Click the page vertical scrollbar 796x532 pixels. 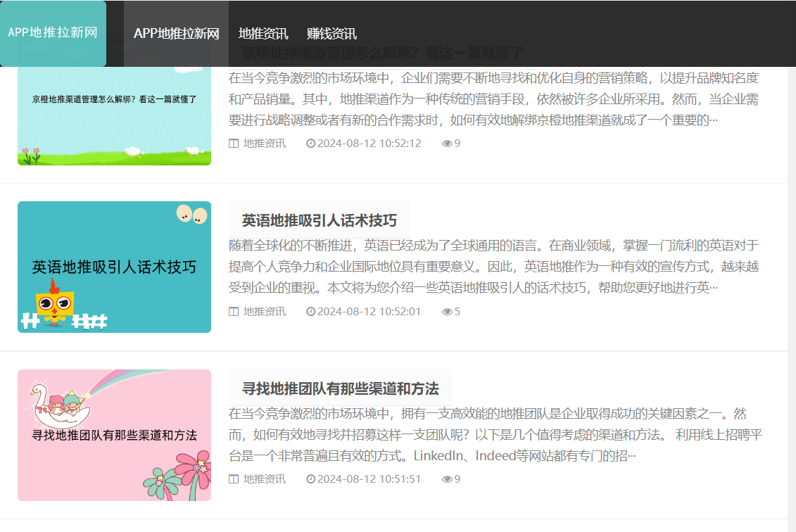coord(792,300)
